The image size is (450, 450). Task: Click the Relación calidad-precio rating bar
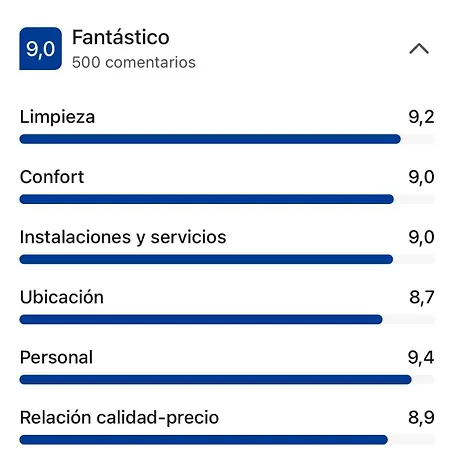227,440
